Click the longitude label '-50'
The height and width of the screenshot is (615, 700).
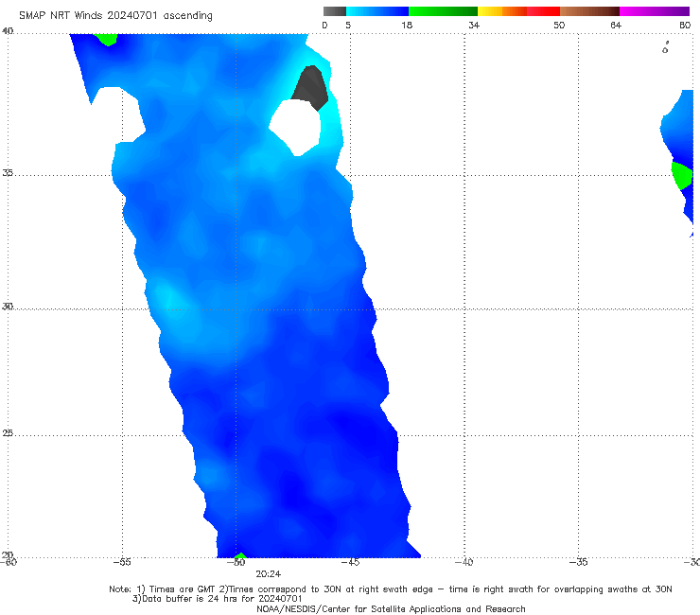point(236,562)
